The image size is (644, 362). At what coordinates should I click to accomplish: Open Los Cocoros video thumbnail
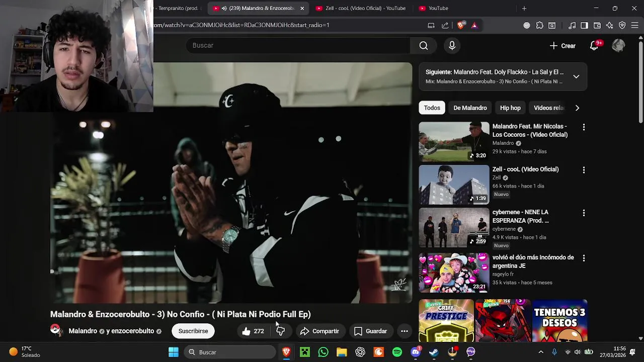point(454,142)
